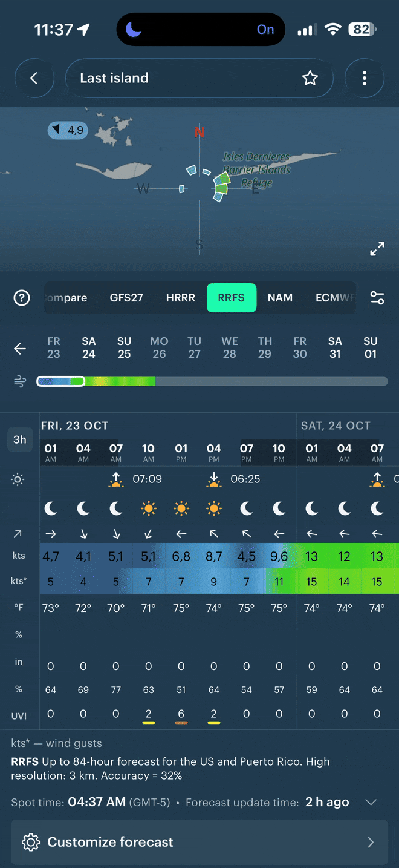Tap moon icon at Friday 01 AM

[51, 509]
